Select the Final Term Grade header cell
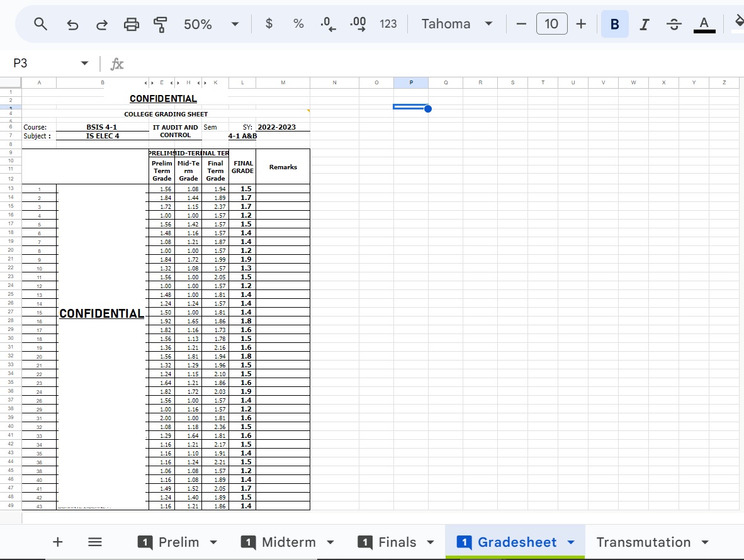The image size is (744, 560). point(215,171)
